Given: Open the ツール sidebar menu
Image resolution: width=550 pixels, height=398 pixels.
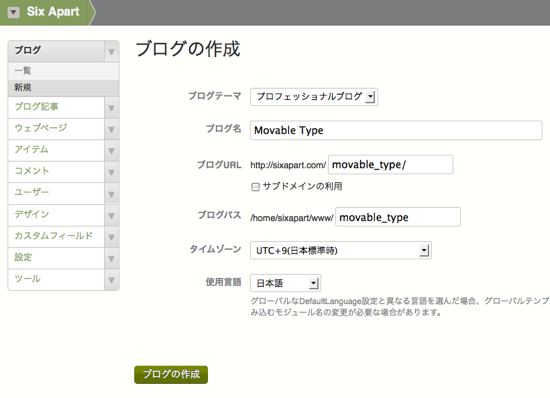Looking at the screenshot, I should tap(56, 279).
